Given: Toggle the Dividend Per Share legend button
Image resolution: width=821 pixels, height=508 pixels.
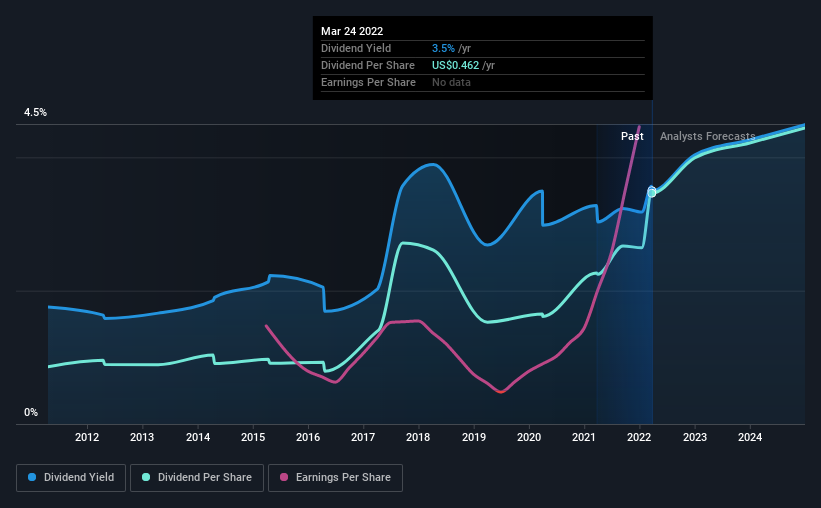Looking at the screenshot, I should (x=197, y=478).
